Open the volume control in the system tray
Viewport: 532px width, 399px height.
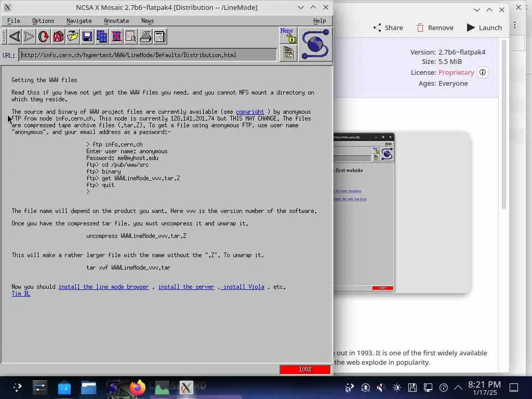coord(381,388)
